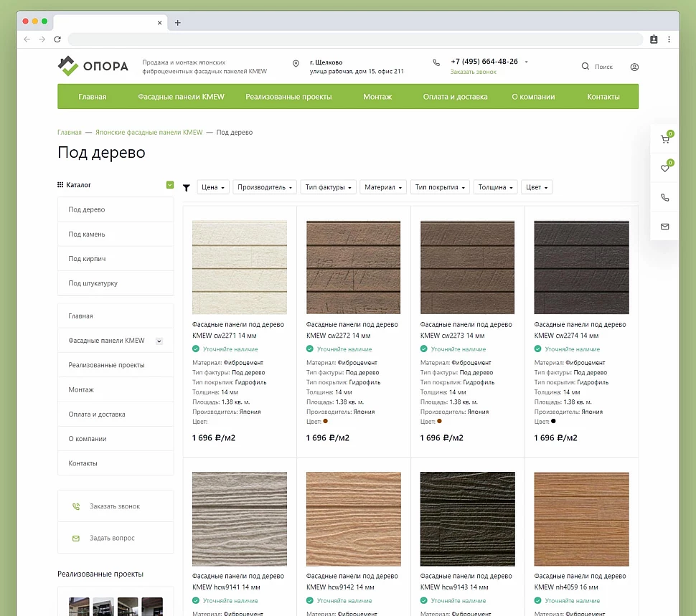Reload the page in browser
696x616 pixels.
coord(57,39)
